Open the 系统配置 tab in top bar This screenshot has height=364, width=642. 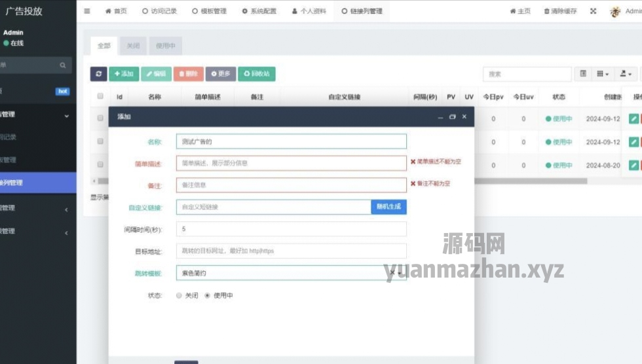(259, 11)
